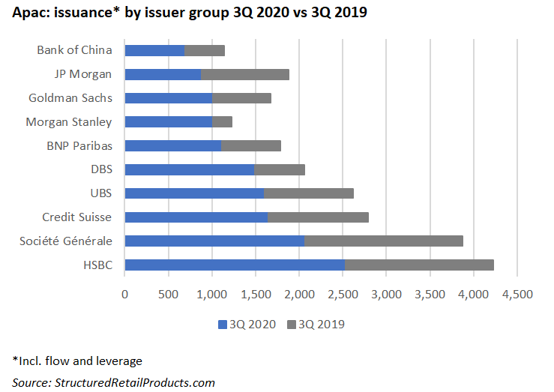Image resolution: width=554 pixels, height=392 pixels.
Task: Click JP Morgan's gray 3Q 2019 bar
Action: coord(245,74)
